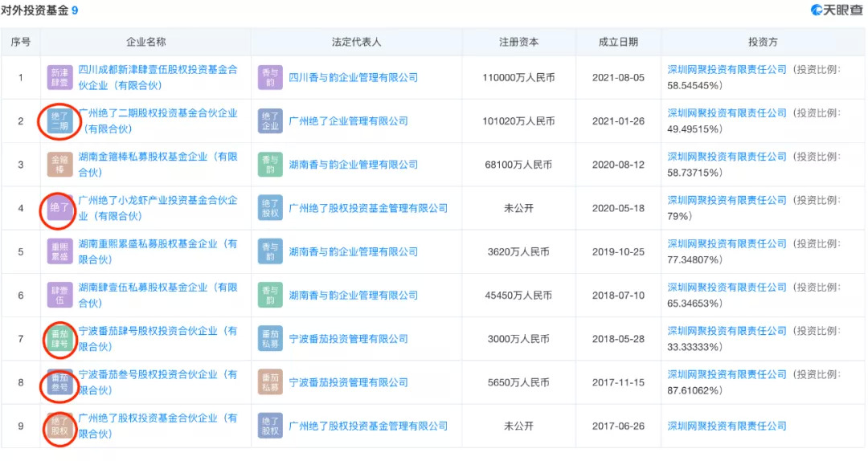Image resolution: width=868 pixels, height=461 pixels.
Task: Open 深圳网聚投资 investor link in row 9
Action: click(x=727, y=426)
